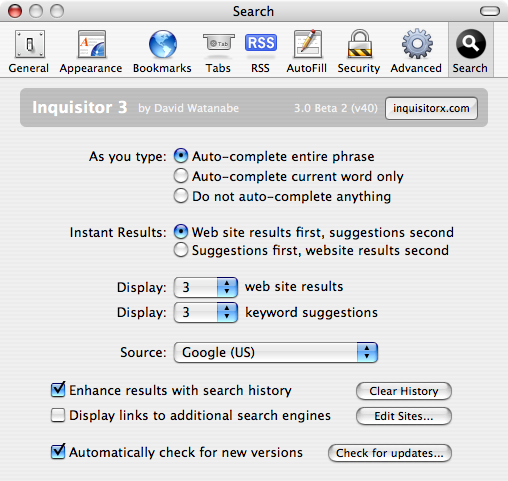Click the red close window button
The image size is (508, 481).
[x=15, y=11]
